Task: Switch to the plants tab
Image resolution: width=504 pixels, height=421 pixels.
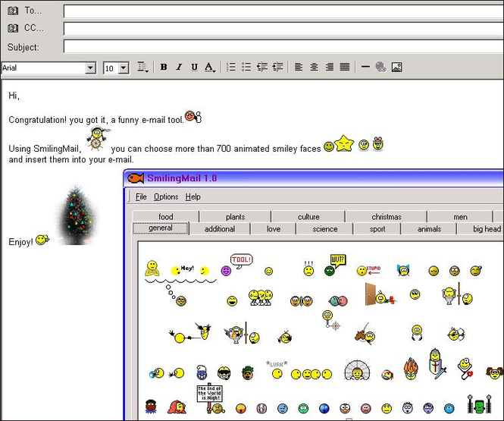Action: 235,216
